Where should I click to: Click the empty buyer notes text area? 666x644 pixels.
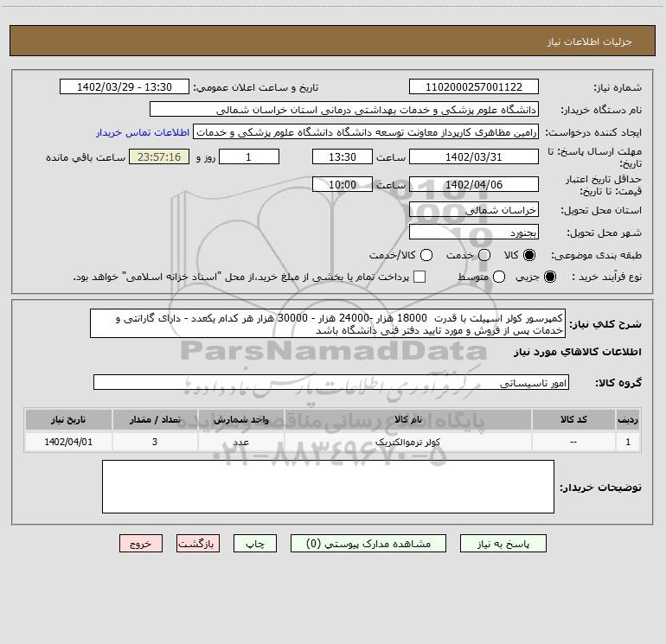(x=329, y=487)
